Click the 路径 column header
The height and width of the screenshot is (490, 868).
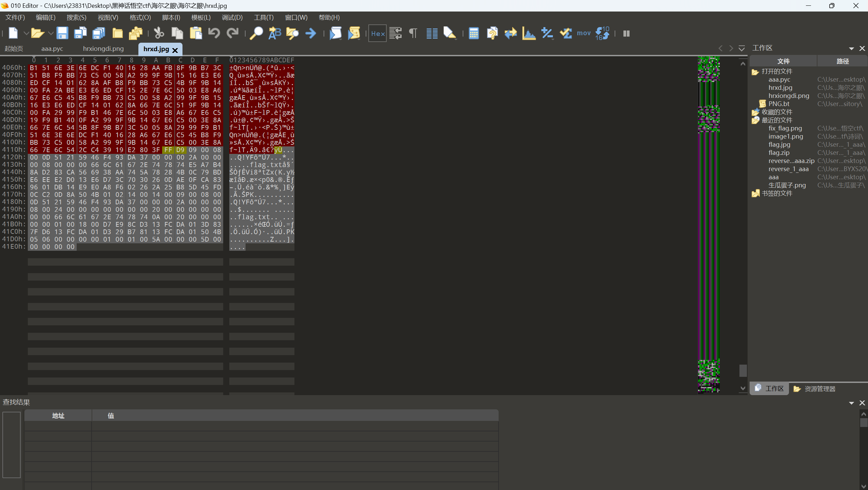843,61
